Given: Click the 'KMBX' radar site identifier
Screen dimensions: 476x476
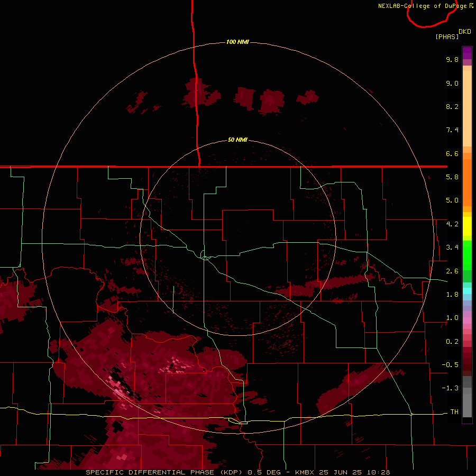Looking at the screenshot, I should pos(305,472).
